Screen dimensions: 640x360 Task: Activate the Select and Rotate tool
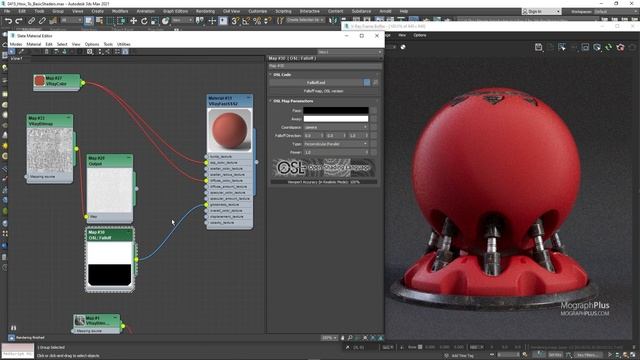144,21
